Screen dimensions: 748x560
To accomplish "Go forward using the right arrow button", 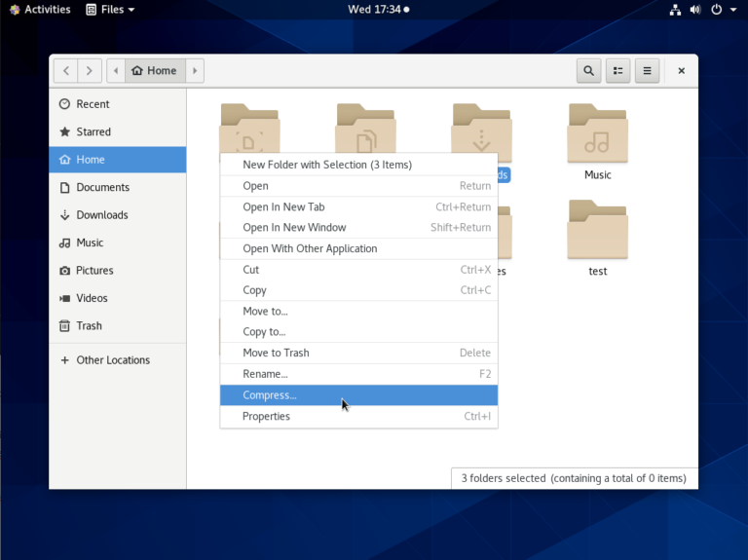I will click(x=89, y=70).
